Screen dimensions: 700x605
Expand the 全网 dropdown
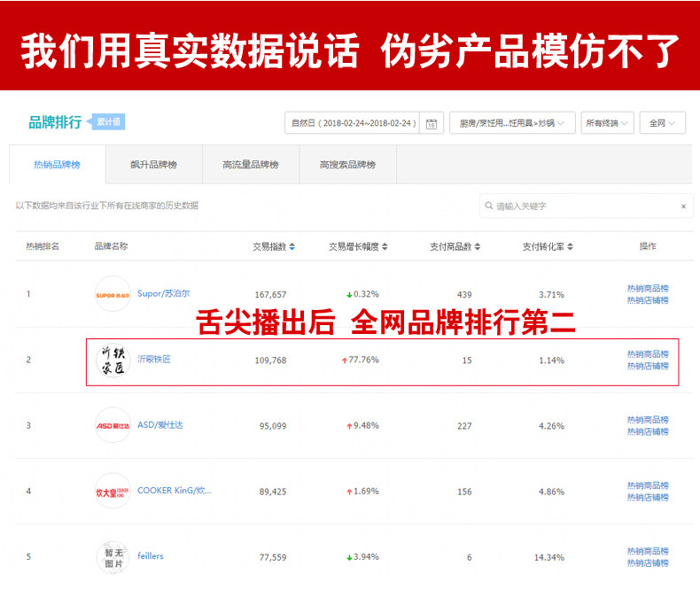click(x=663, y=123)
